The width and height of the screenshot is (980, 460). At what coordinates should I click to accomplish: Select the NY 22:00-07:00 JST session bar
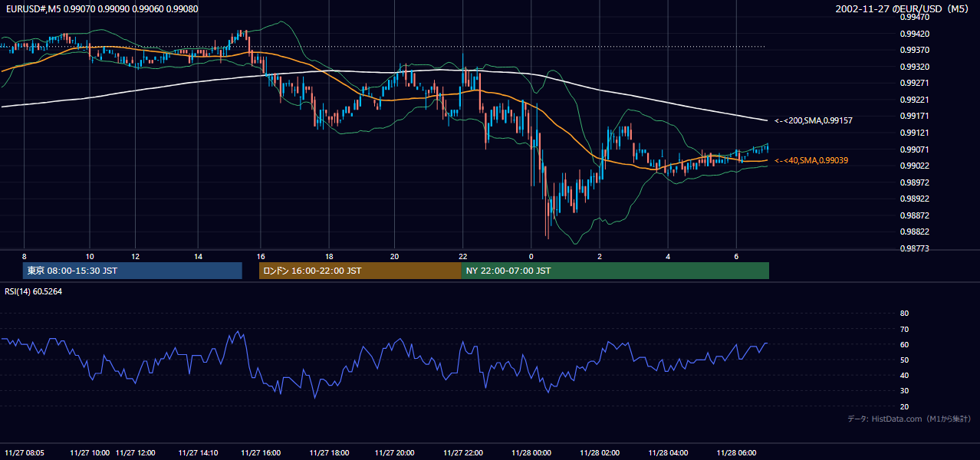(x=615, y=271)
